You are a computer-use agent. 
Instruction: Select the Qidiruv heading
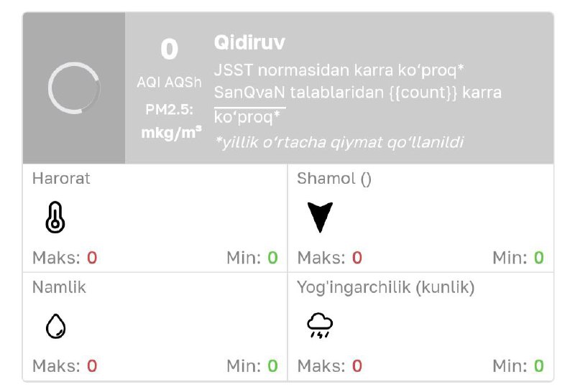pyautogui.click(x=249, y=42)
